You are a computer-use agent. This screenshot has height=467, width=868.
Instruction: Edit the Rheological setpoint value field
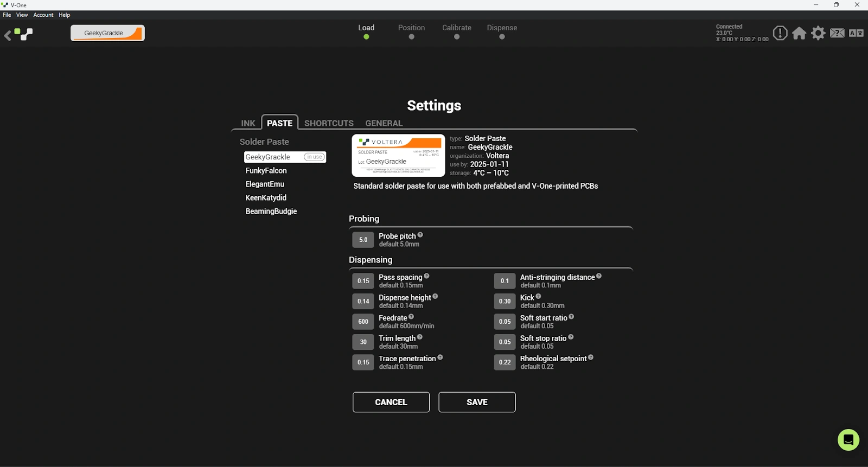[x=505, y=362]
